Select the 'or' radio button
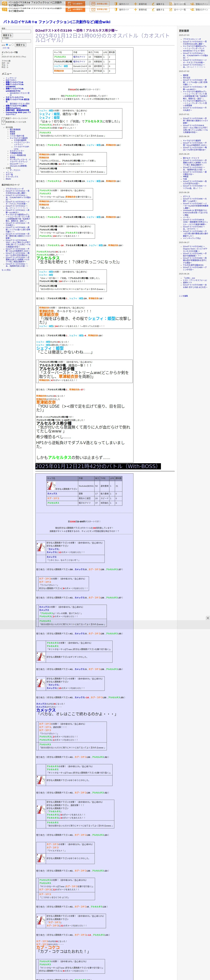This screenshot has height=980, width=210. click(x=13, y=45)
